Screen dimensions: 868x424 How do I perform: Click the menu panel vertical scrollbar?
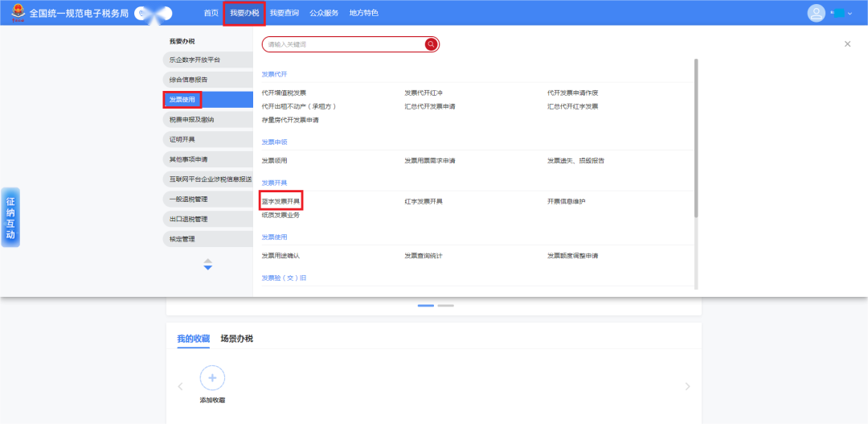pos(696,138)
